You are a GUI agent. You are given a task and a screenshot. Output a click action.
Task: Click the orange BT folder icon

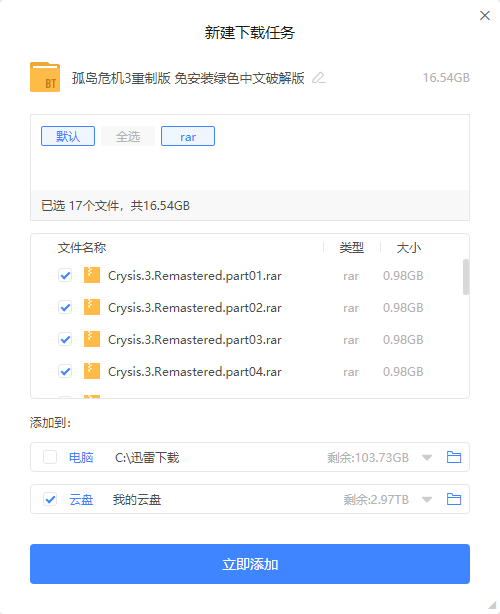(x=45, y=77)
